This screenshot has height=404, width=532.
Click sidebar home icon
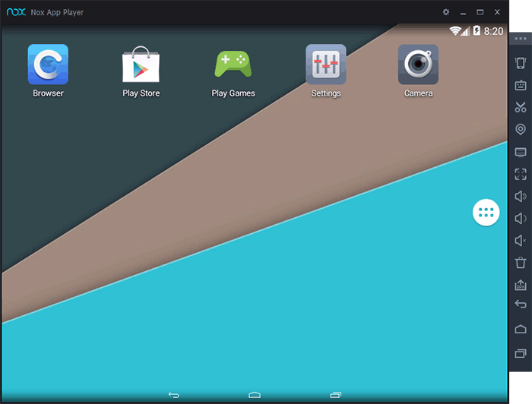tap(521, 329)
